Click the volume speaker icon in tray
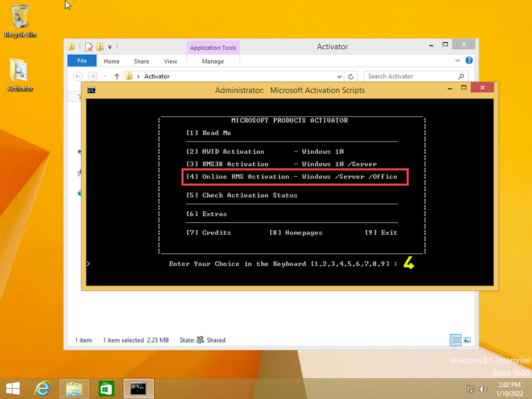Screen dimensions: 532x399 [483, 389]
